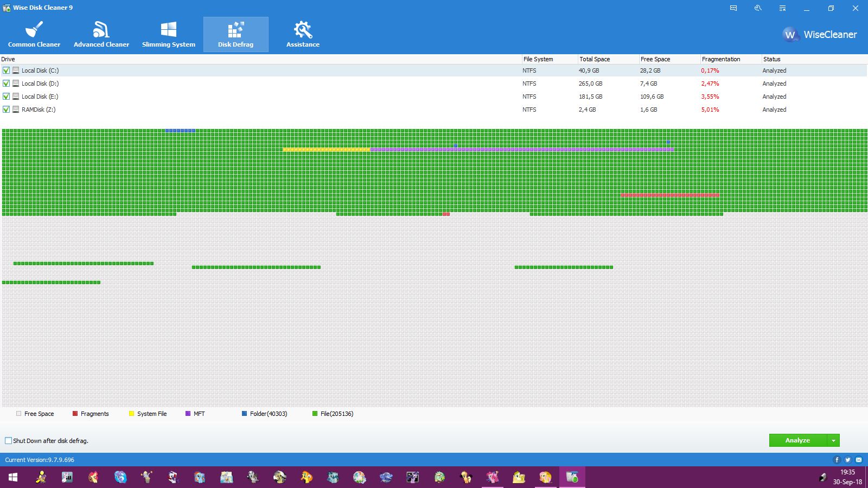This screenshot has width=868, height=488.
Task: Click the green File(205136) legend swatch
Action: pyautogui.click(x=315, y=414)
